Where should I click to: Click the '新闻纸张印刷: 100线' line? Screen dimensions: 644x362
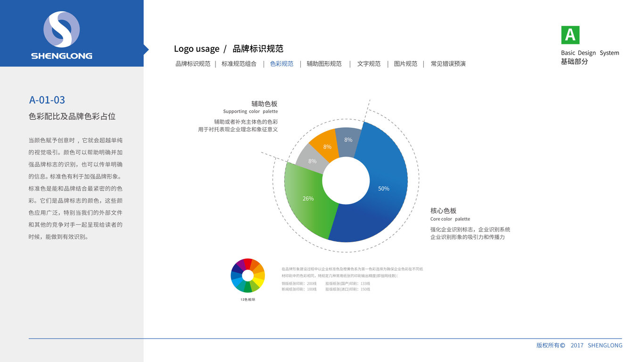tap(299, 289)
